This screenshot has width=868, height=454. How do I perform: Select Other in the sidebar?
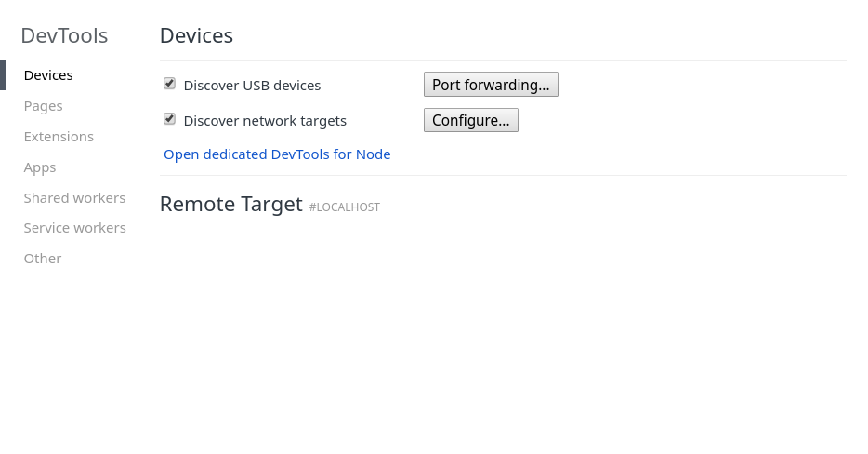[43, 259]
